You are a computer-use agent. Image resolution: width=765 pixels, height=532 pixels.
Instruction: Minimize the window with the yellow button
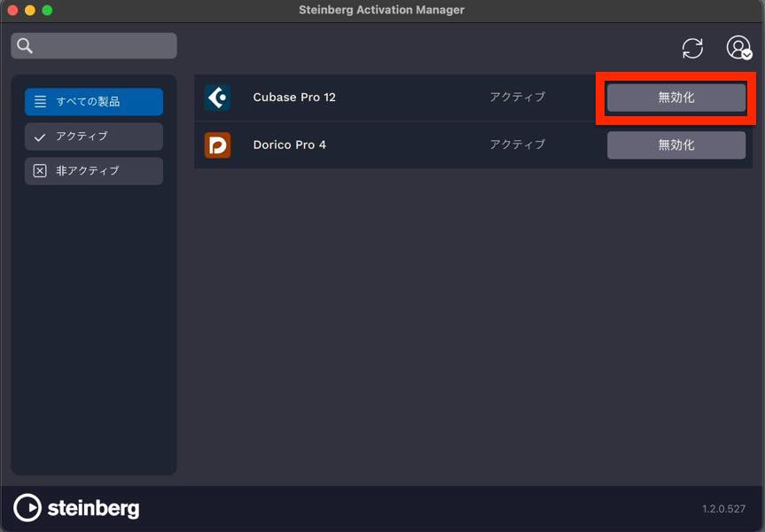[x=30, y=11]
